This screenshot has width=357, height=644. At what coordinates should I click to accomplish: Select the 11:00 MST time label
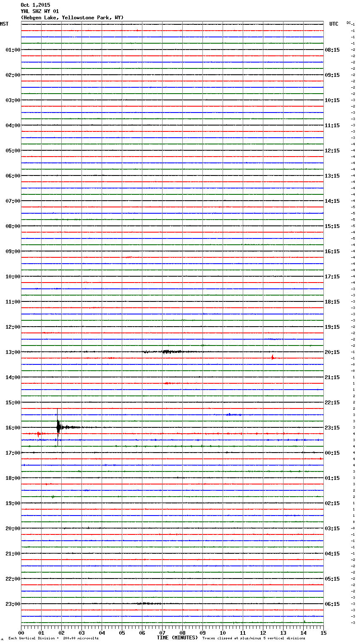(x=13, y=302)
